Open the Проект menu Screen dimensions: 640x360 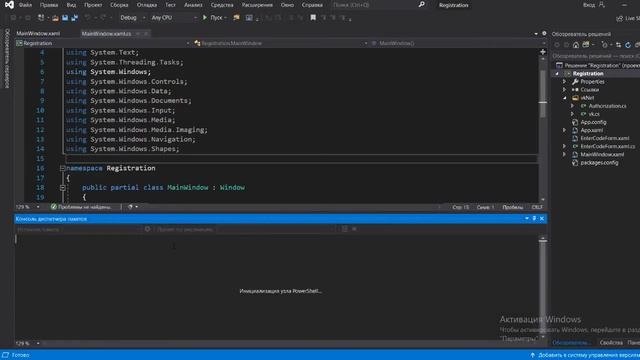[x=93, y=5]
